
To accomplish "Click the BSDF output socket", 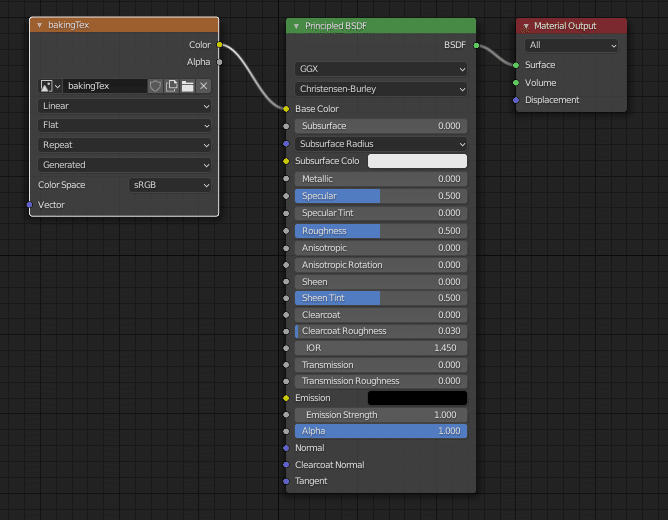I will click(476, 46).
